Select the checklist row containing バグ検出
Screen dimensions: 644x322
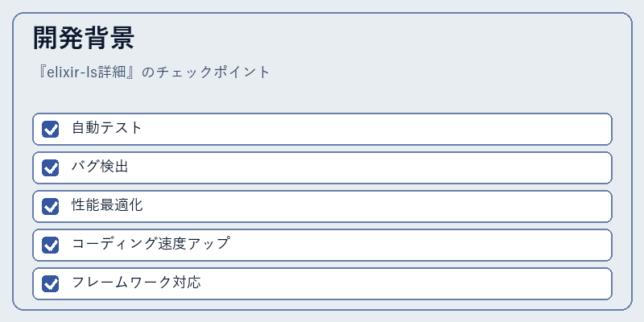[323, 167]
